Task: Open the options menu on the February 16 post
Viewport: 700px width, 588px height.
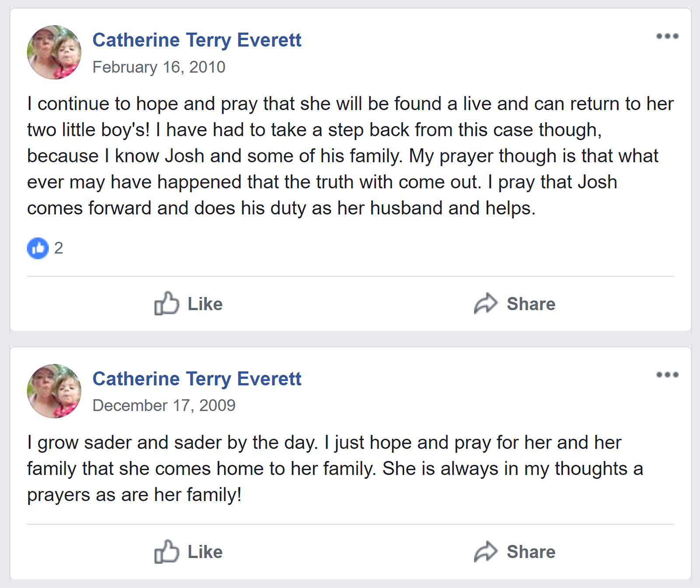Action: pyautogui.click(x=667, y=36)
